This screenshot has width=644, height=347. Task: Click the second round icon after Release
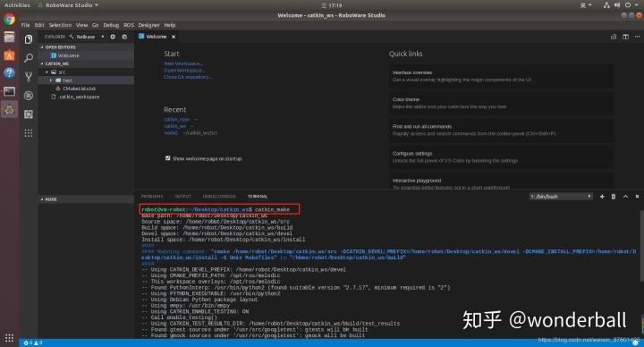[x=124, y=37]
